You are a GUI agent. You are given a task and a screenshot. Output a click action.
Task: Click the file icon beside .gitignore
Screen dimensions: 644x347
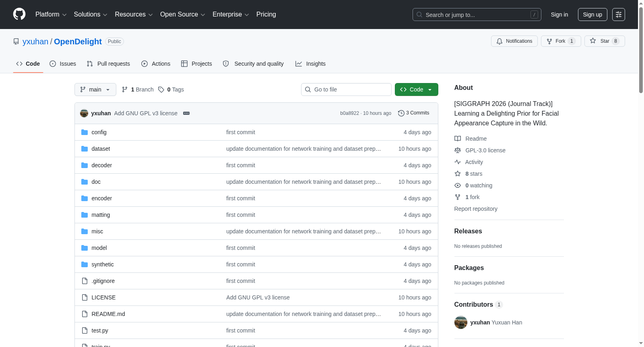tap(85, 281)
